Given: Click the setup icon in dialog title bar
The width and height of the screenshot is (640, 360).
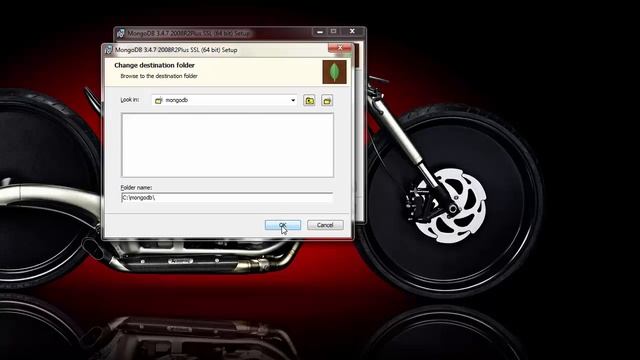Looking at the screenshot, I should point(109,50).
